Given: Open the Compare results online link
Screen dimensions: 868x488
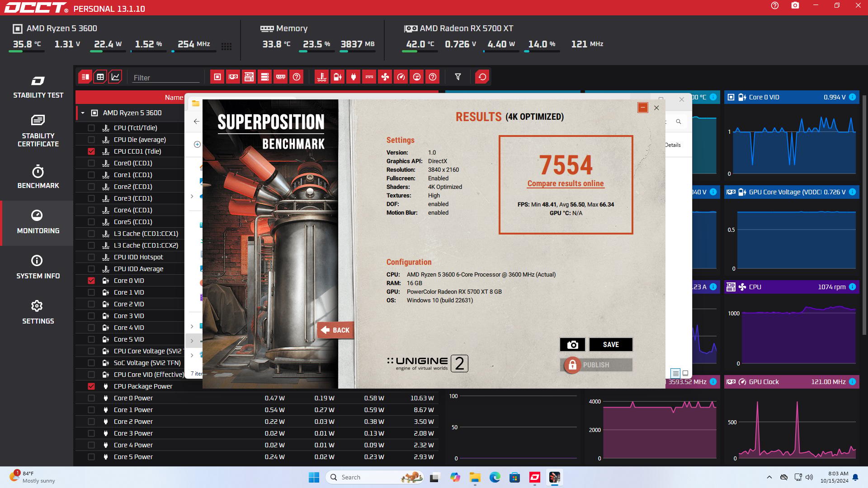Looking at the screenshot, I should click(566, 183).
